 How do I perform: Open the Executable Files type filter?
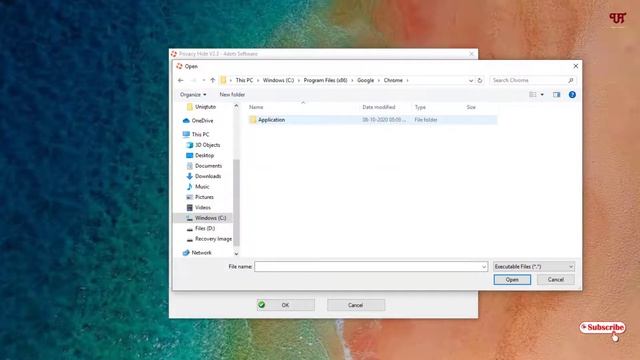pyautogui.click(x=533, y=267)
